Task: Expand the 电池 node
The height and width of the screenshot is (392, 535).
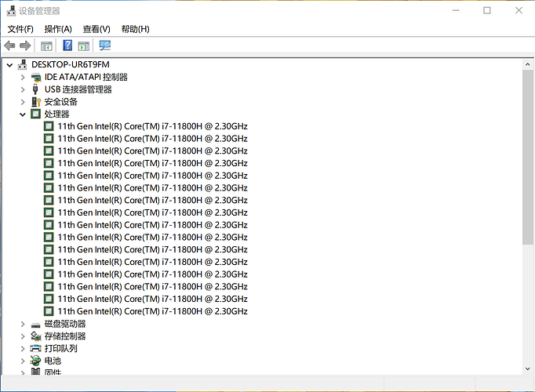Action: (x=23, y=361)
